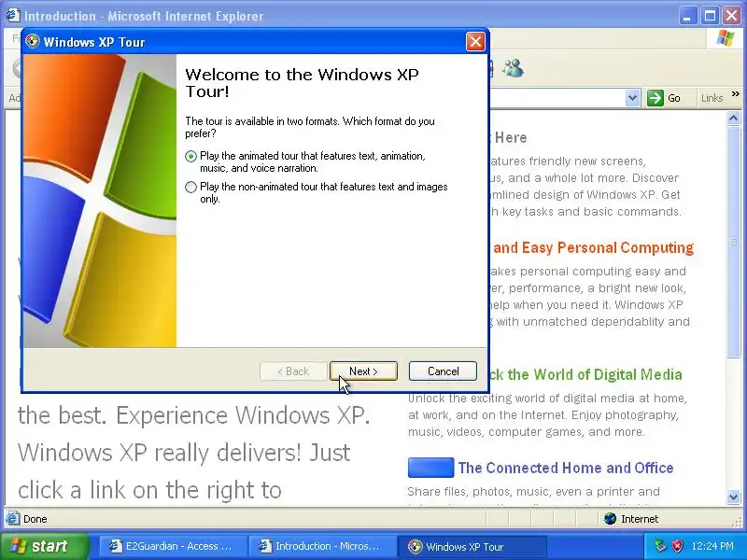Open 'and Easy Personal Computing' heading link

[x=593, y=248]
